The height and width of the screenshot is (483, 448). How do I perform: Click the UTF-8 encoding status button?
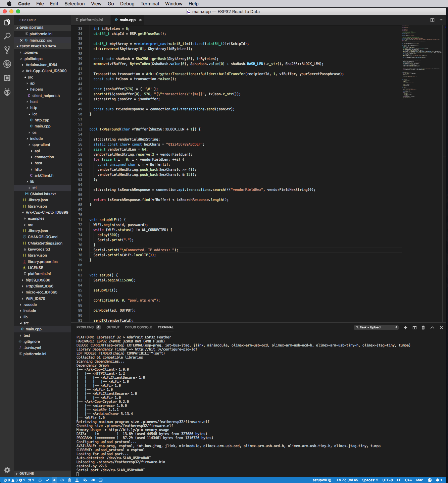point(387,480)
